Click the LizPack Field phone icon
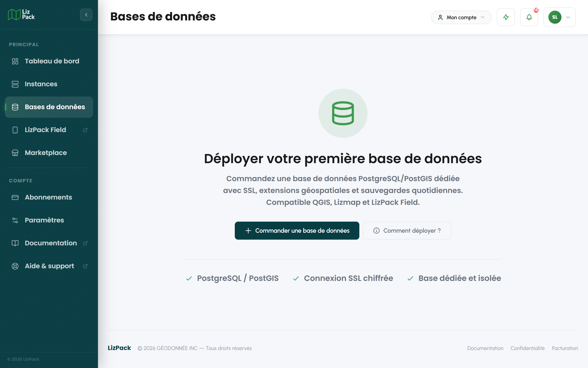This screenshot has height=368, width=588. pyautogui.click(x=15, y=130)
